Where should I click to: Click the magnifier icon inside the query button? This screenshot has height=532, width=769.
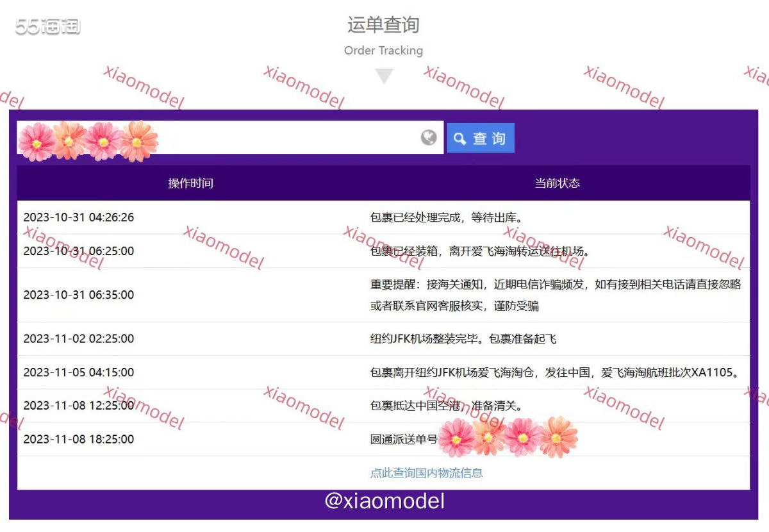(x=459, y=137)
